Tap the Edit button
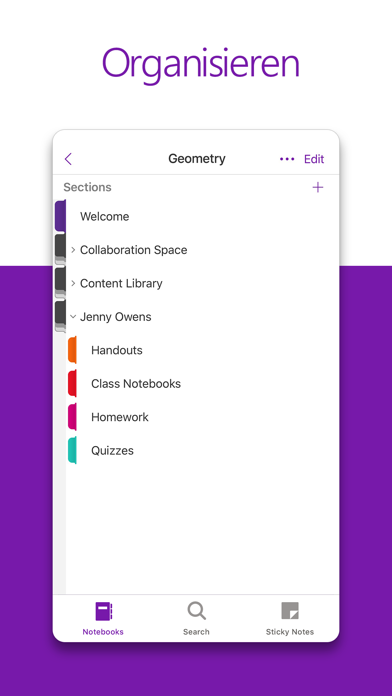Viewport: 392px width, 696px height. point(314,159)
